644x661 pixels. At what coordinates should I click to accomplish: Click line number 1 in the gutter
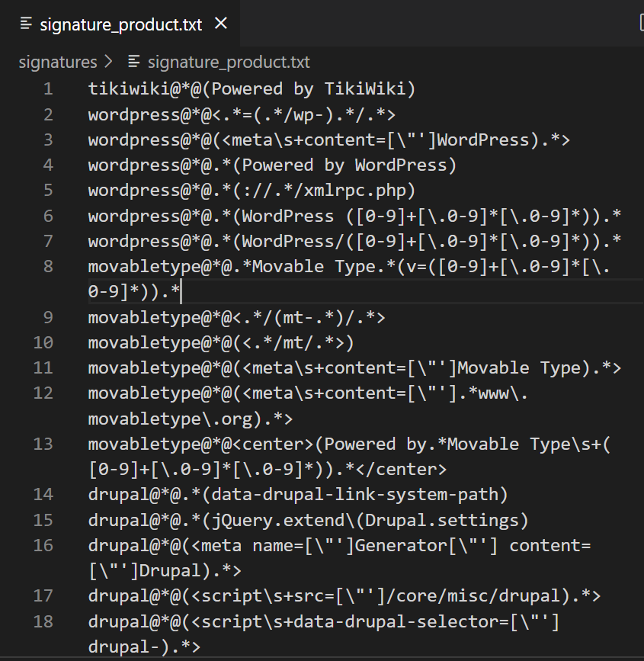coord(48,89)
